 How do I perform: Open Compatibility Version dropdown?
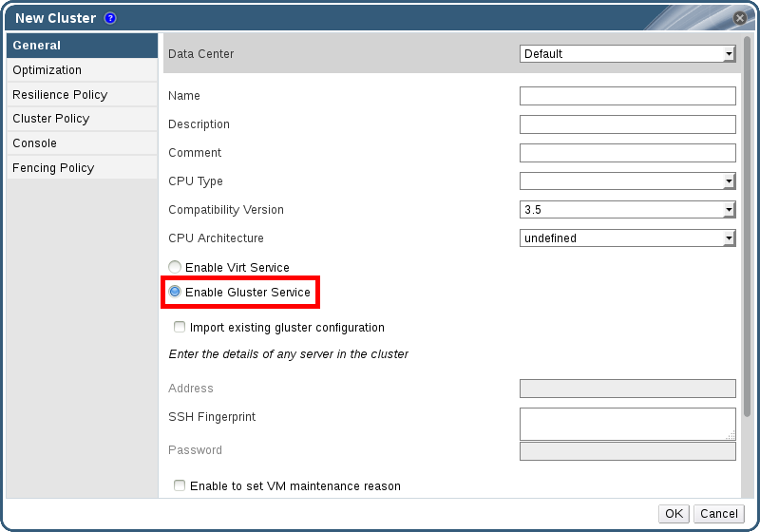tap(627, 210)
